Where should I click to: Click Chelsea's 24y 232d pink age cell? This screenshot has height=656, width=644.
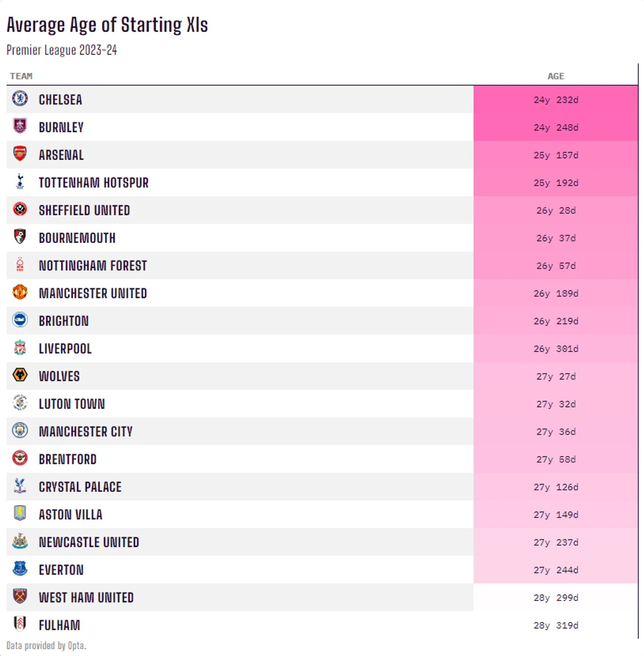(x=555, y=100)
